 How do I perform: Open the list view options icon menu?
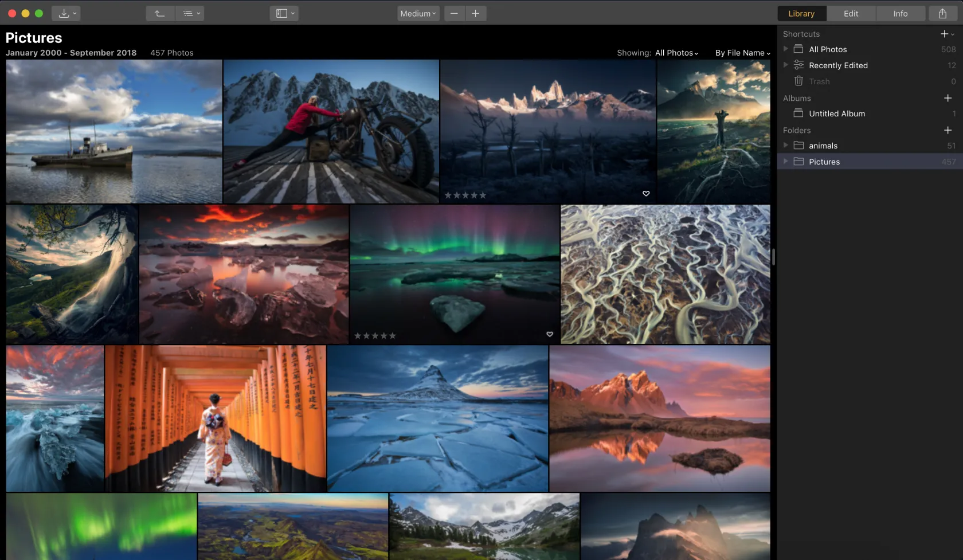click(x=190, y=13)
